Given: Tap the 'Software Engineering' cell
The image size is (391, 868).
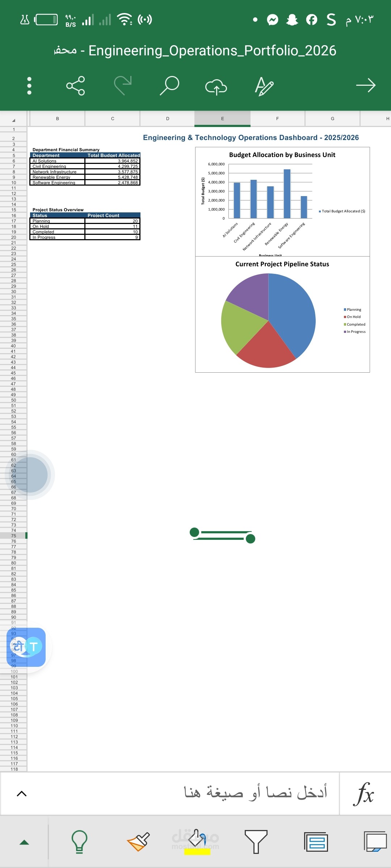Looking at the screenshot, I should click(57, 183).
